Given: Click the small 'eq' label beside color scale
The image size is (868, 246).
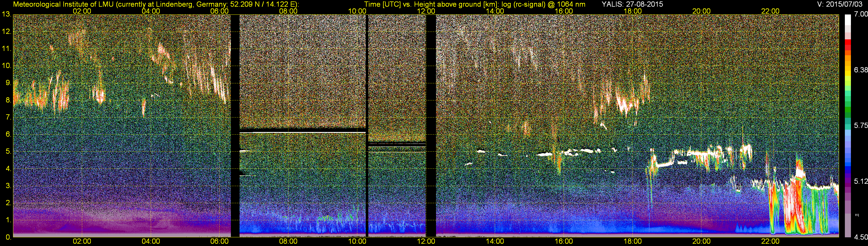Looking at the screenshot, I should pos(856,215).
